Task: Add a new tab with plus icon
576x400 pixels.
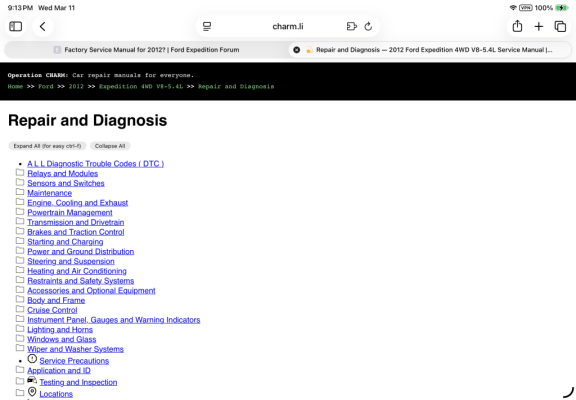Action: pos(539,26)
